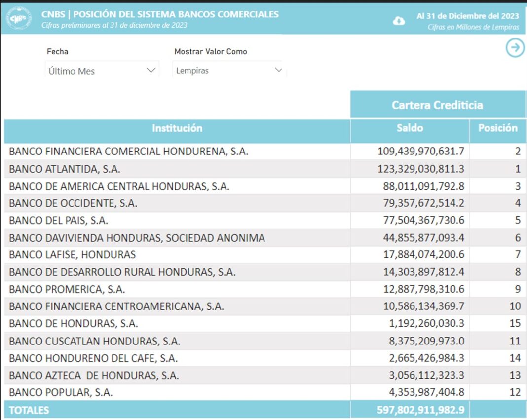Click the Último Mes dropdown chevron
The image size is (527, 420).
click(x=151, y=71)
